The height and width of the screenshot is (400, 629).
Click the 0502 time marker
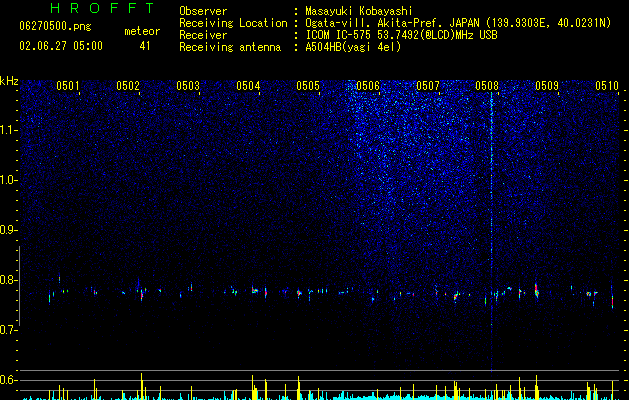click(x=128, y=86)
